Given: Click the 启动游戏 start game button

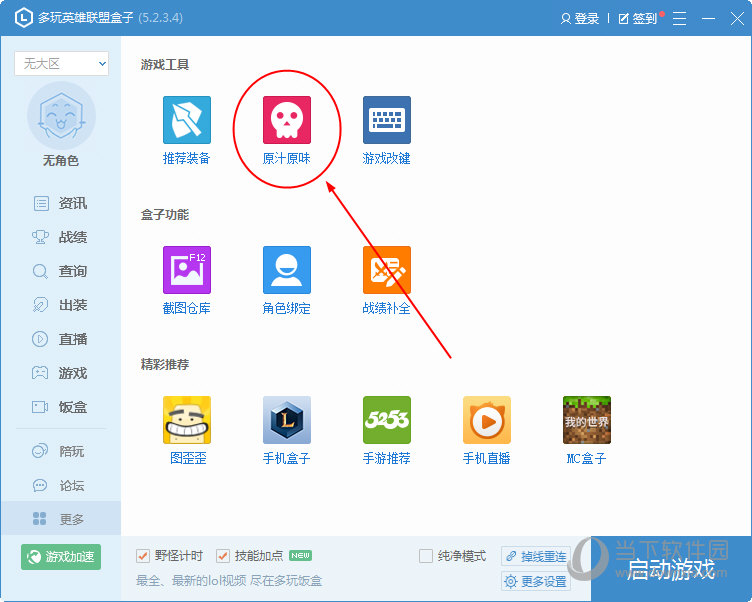Looking at the screenshot, I should 671,569.
